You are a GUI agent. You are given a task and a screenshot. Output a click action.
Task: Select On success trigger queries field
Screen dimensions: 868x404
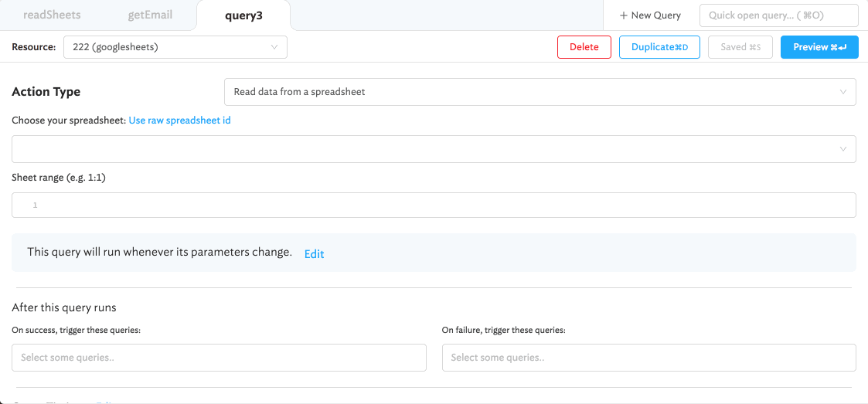[219, 358]
